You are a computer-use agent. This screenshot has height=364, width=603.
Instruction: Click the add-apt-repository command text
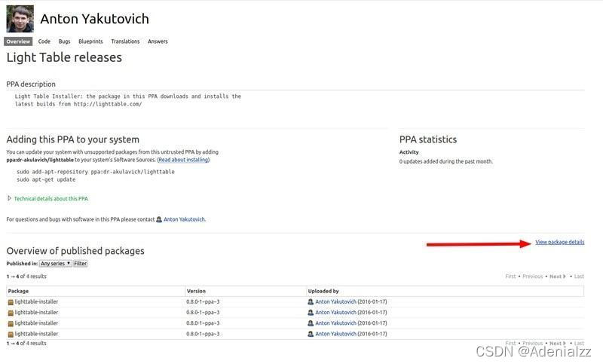(96, 172)
